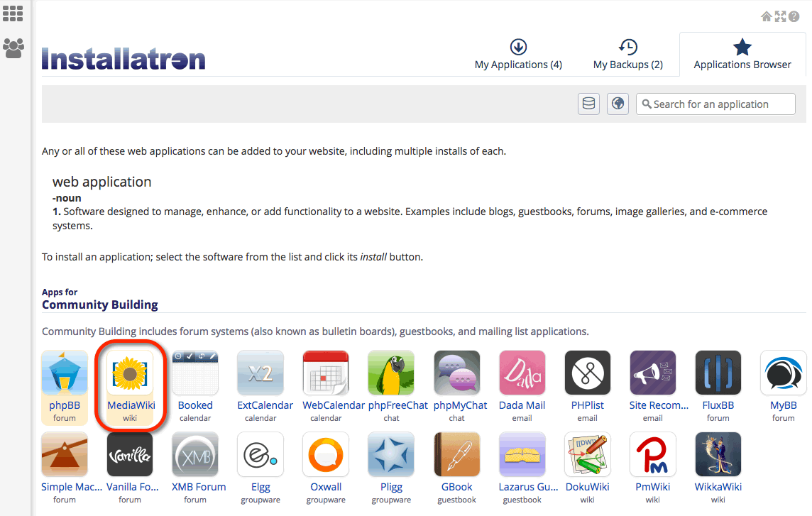Open the apps grid menu icon
Viewport: 812px width, 516px height.
click(13, 13)
